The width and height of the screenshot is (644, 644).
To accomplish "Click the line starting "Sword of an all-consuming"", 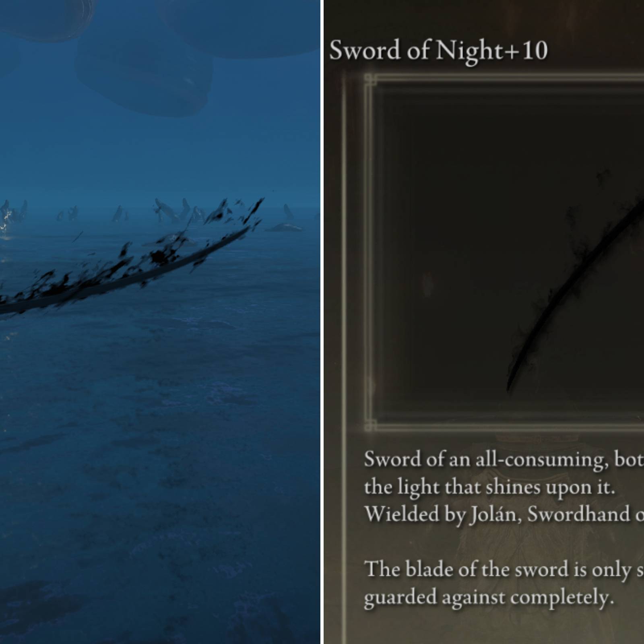I will (504, 460).
